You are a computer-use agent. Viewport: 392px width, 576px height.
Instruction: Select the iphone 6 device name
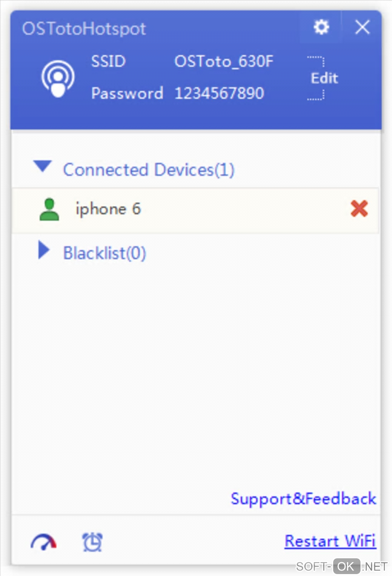[108, 209]
